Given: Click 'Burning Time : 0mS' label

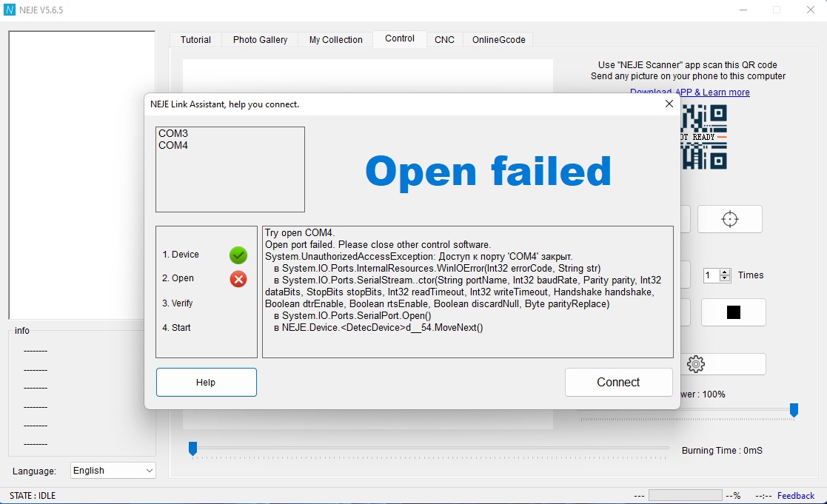Looking at the screenshot, I should (722, 450).
